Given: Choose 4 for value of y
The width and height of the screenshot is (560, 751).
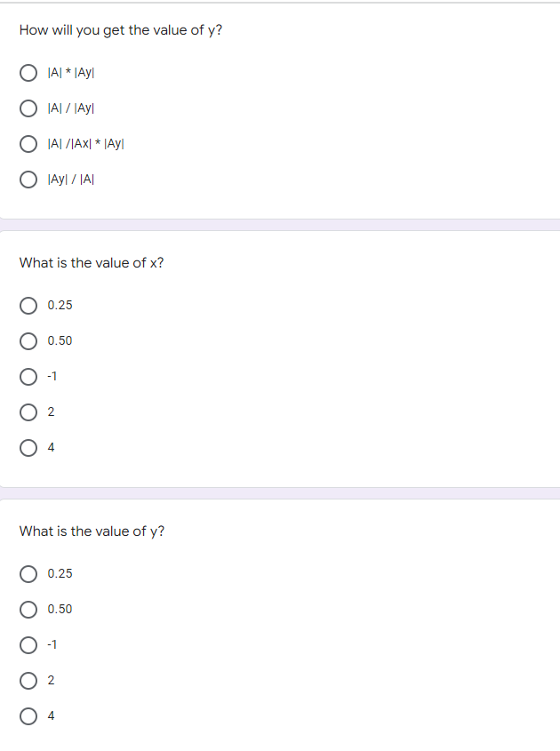Looking at the screenshot, I should coord(28,716).
